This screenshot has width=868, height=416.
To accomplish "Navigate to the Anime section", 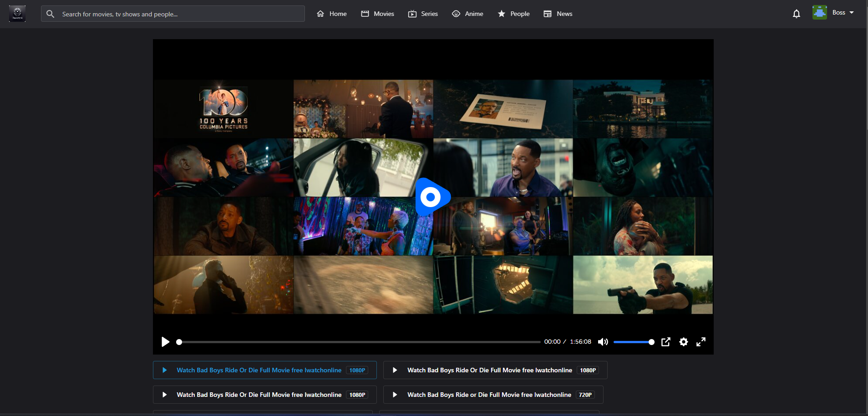I will point(467,14).
